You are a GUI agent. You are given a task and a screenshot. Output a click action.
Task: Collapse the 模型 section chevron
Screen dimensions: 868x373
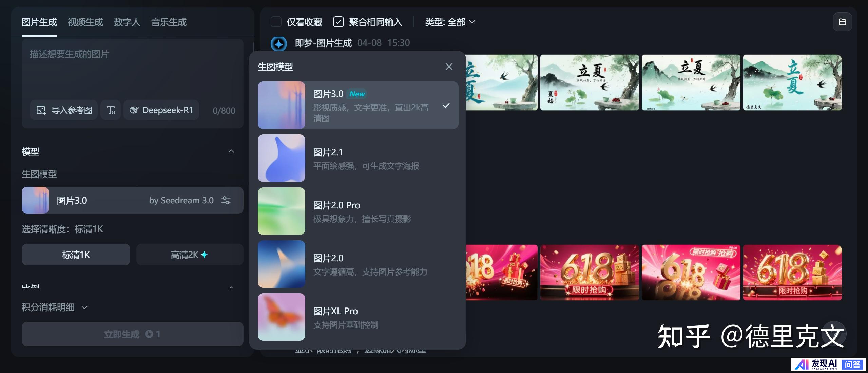point(231,151)
